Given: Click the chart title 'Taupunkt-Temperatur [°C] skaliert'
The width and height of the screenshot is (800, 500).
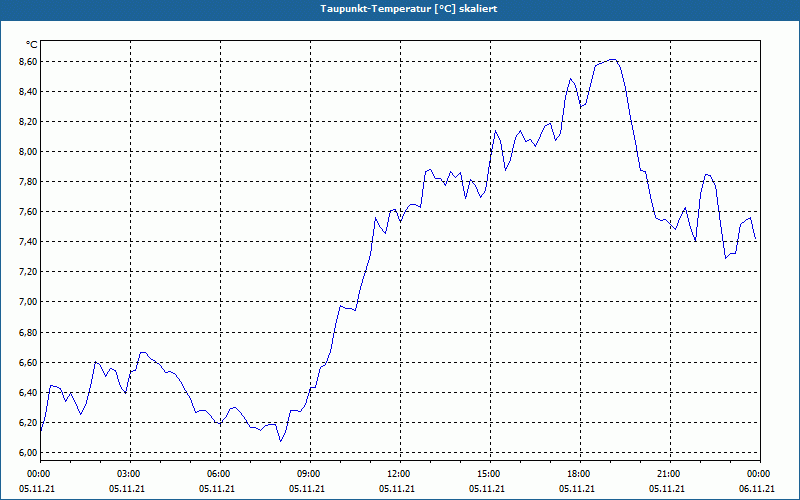Looking at the screenshot, I should tap(409, 9).
